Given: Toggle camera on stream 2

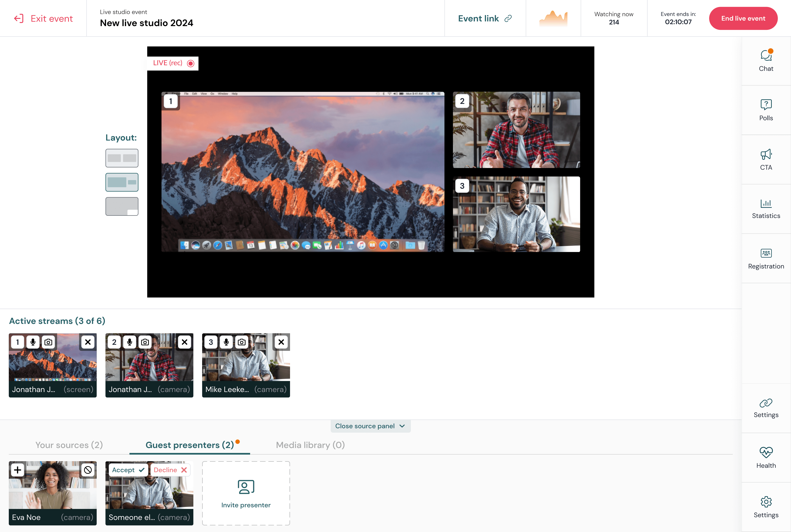Looking at the screenshot, I should [x=145, y=342].
